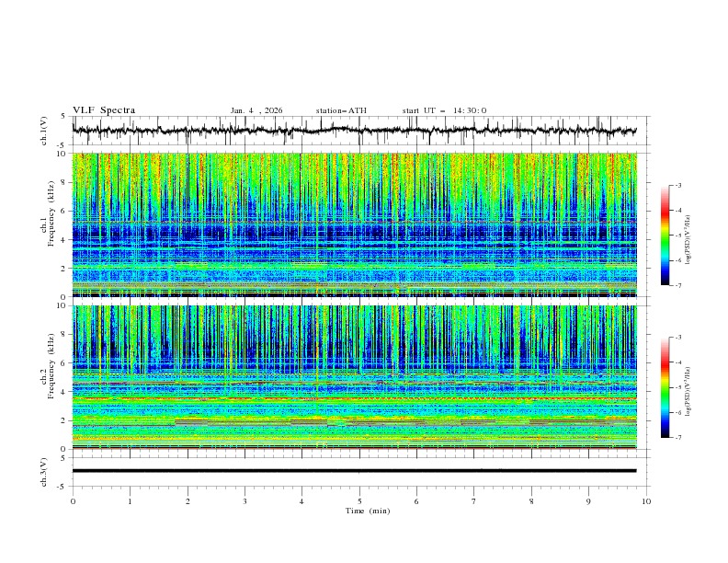Click the time axis end label "10"
Viewport: 728px width, 563px height.
[x=646, y=501]
